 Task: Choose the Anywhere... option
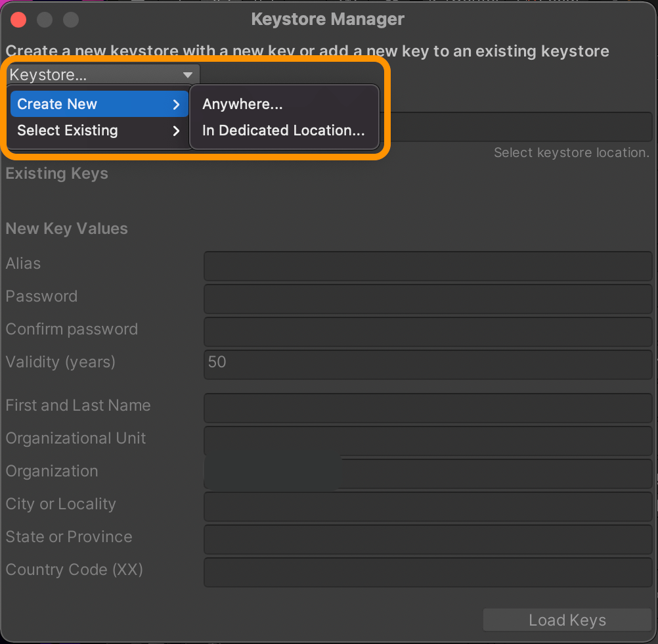click(242, 104)
